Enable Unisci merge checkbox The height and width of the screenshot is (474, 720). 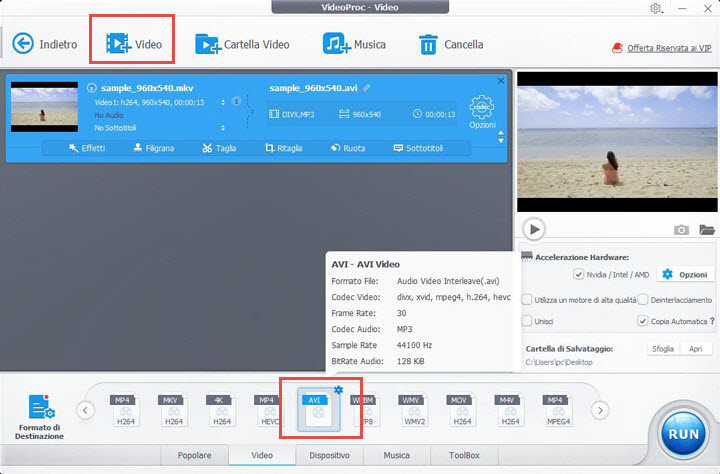[527, 321]
